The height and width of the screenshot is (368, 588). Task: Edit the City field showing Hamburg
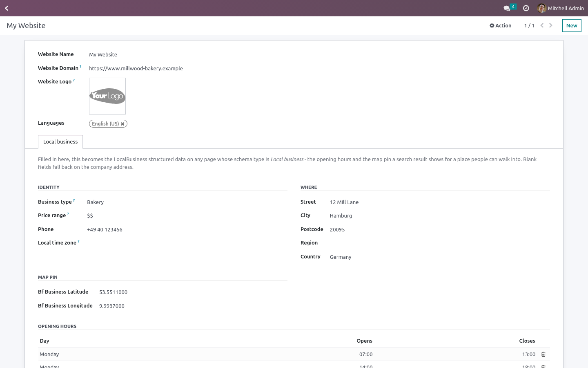click(440, 215)
